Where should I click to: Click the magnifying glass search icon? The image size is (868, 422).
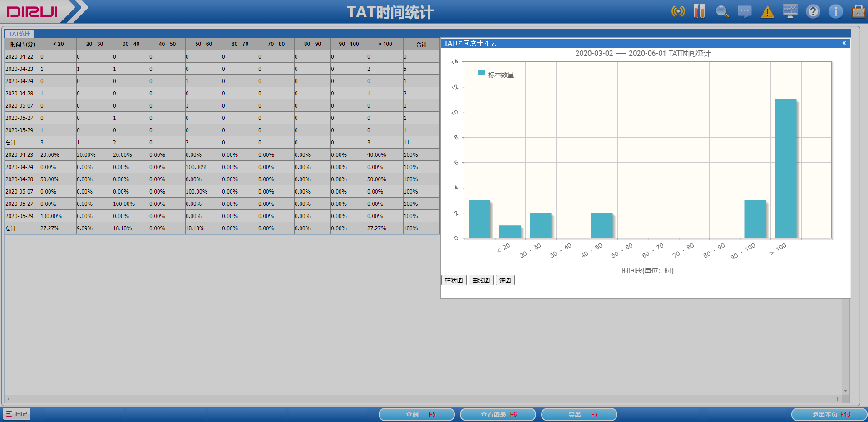point(722,11)
